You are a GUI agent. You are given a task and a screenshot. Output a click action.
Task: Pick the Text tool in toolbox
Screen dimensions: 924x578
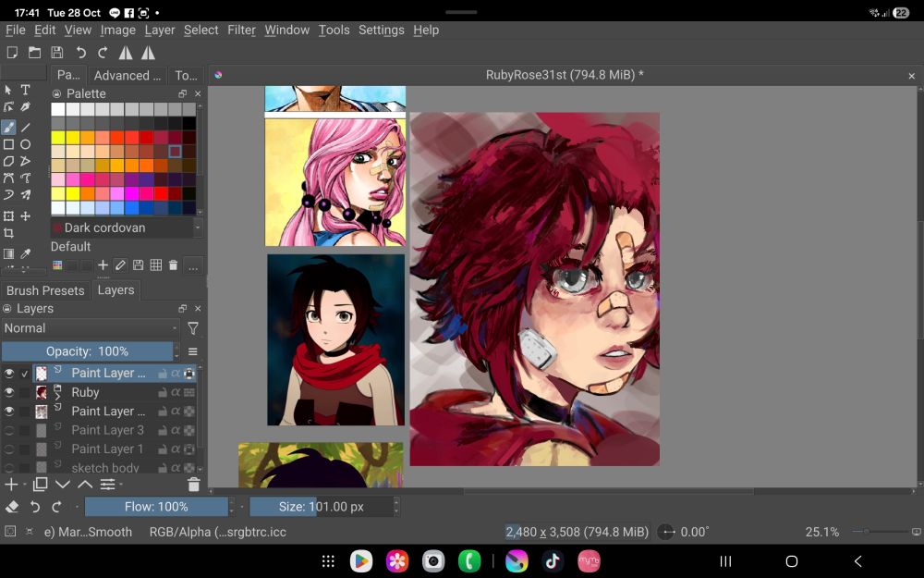click(26, 90)
